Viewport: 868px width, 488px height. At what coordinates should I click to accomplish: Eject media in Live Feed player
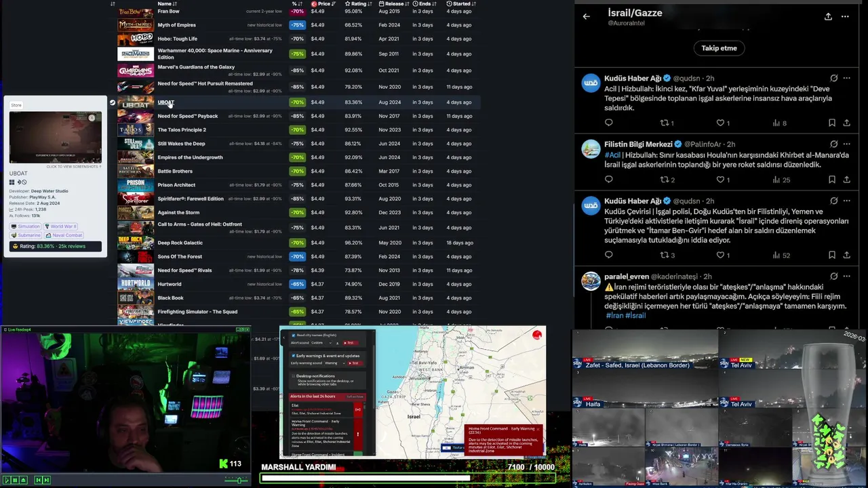click(x=24, y=480)
